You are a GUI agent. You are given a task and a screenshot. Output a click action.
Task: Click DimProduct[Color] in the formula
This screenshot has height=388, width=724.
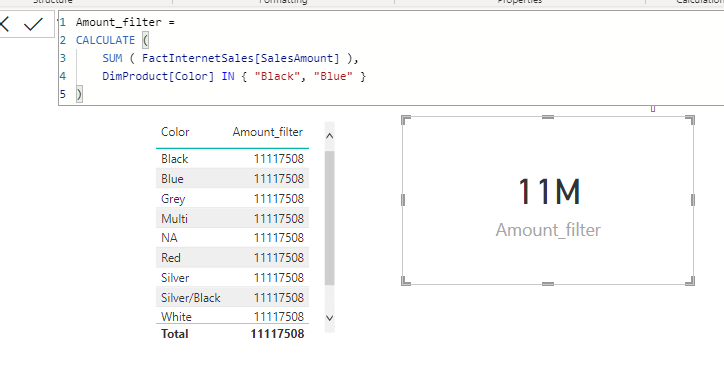pos(158,76)
